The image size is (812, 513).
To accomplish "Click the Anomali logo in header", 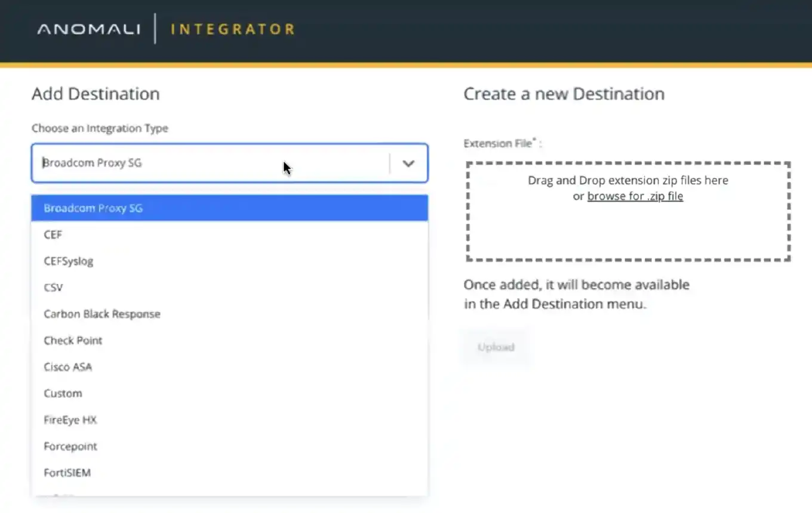I will tap(88, 29).
